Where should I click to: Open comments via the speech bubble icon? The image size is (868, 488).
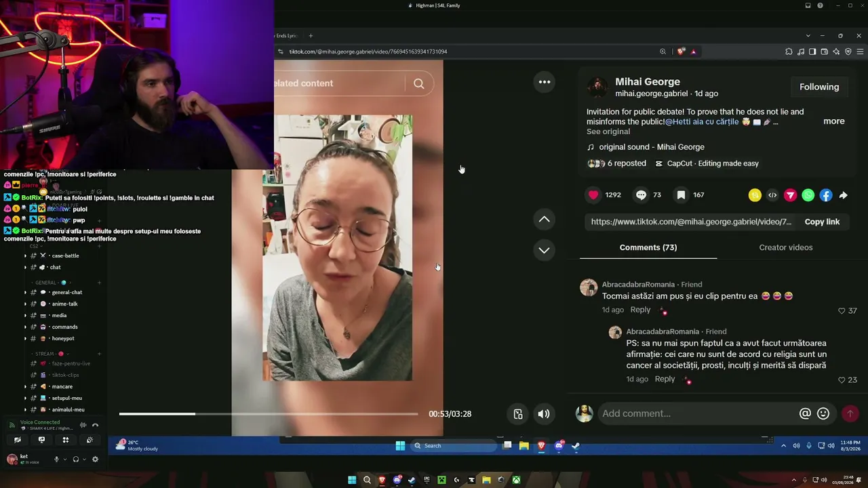pos(641,195)
